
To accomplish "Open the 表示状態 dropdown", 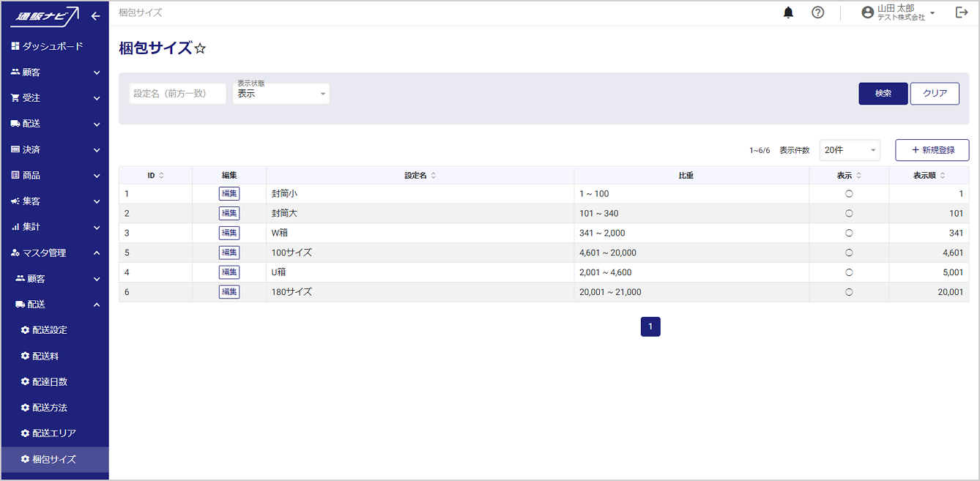I will tap(281, 94).
